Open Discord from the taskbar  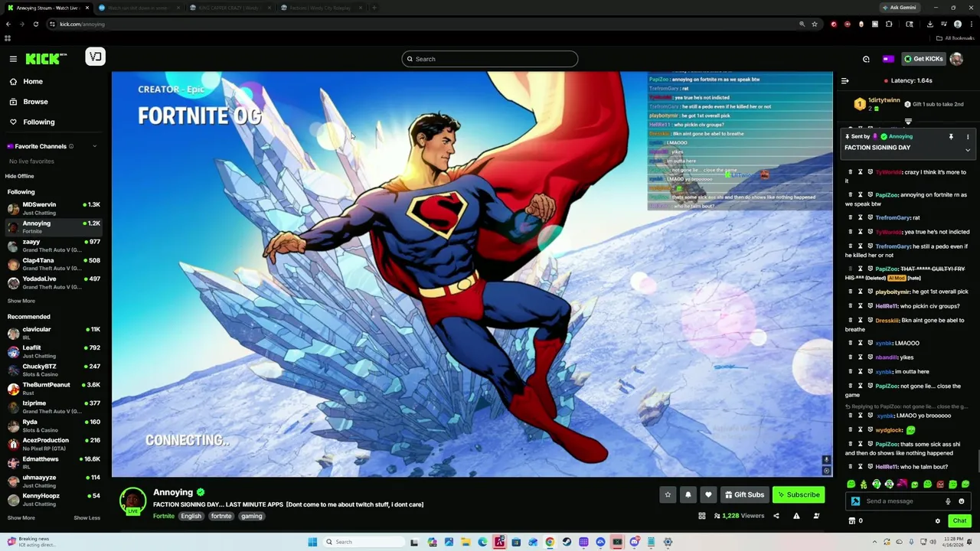(634, 542)
